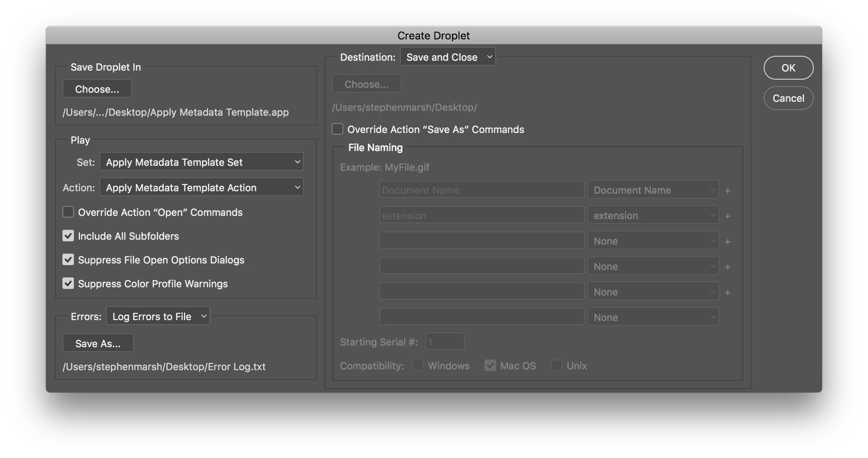Uncheck Include All Subfolders
This screenshot has height=458, width=868.
(x=68, y=236)
